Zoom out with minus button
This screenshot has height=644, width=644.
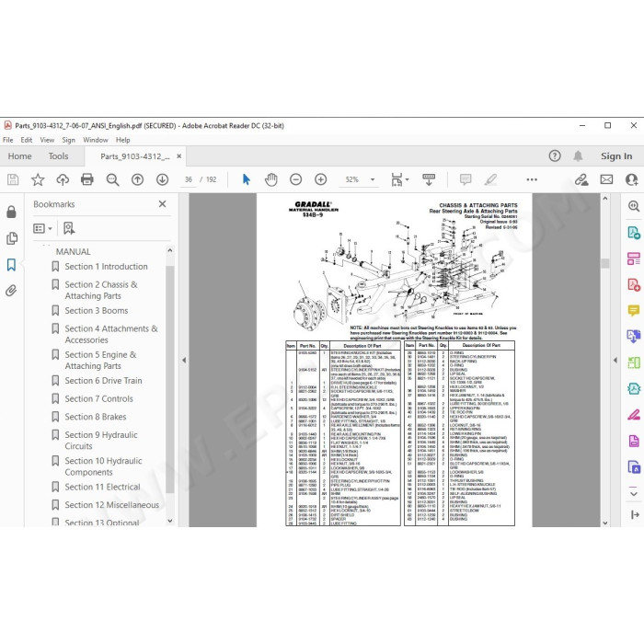pos(295,179)
